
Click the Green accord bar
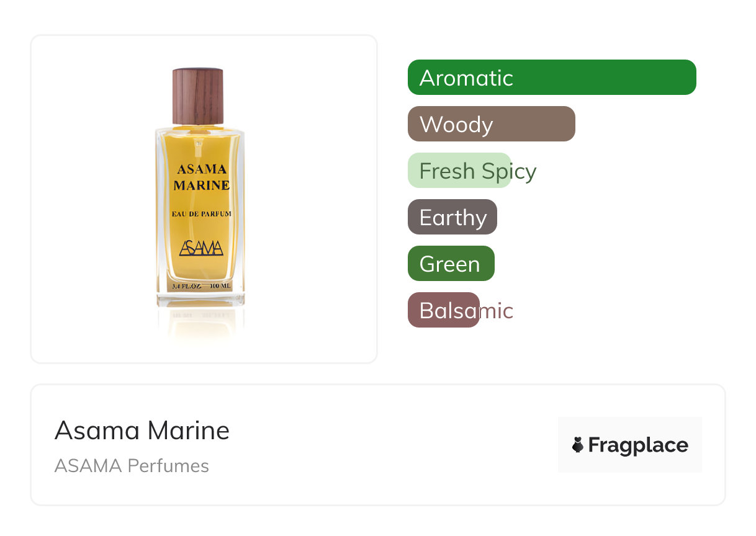click(451, 264)
